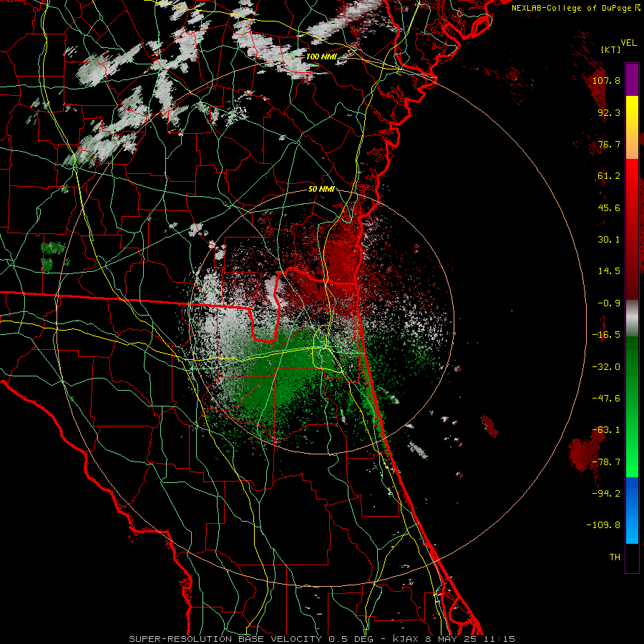Viewport: 644px width, 644px height.
Task: Select the 76.7 legend value
Action: coord(609,144)
